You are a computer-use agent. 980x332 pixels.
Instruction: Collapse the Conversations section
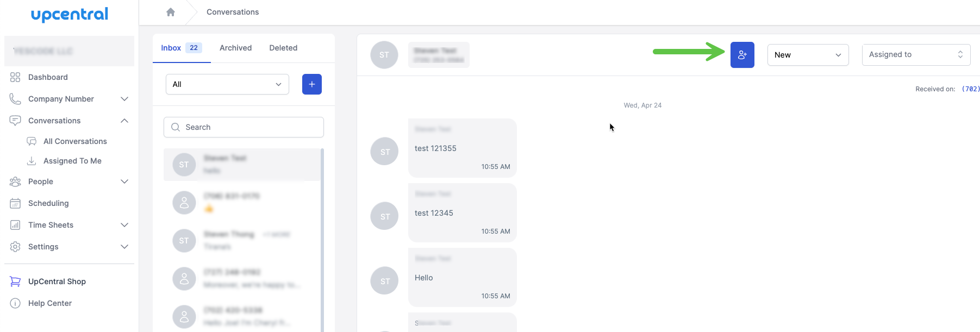pyautogui.click(x=124, y=120)
